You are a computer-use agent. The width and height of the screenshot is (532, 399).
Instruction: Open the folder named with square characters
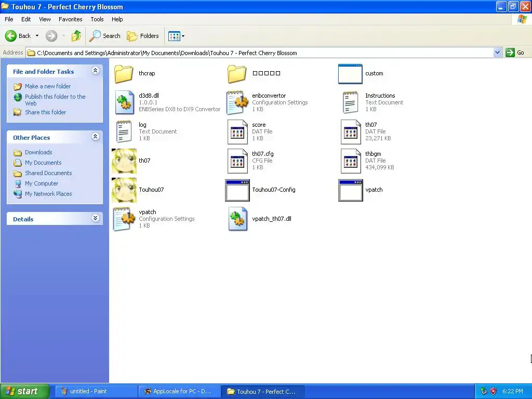(x=237, y=74)
